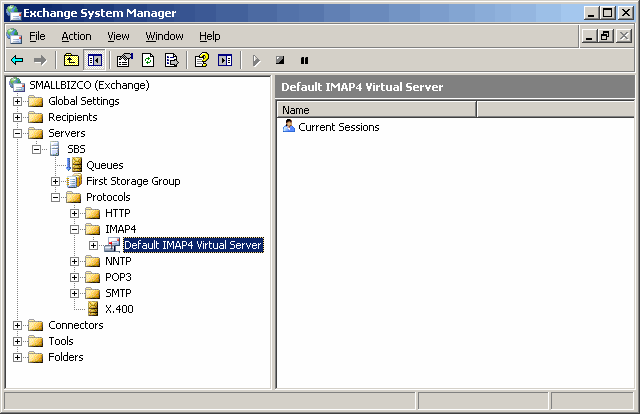This screenshot has height=414, width=640.
Task: Expand the POP3 folder
Action: coord(74,278)
